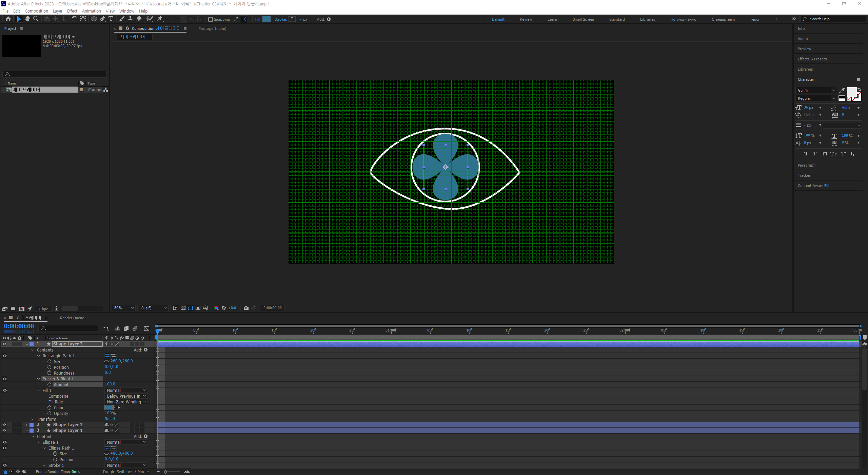868x475 pixels.
Task: Pick the Ellipse shape tool
Action: [94, 19]
